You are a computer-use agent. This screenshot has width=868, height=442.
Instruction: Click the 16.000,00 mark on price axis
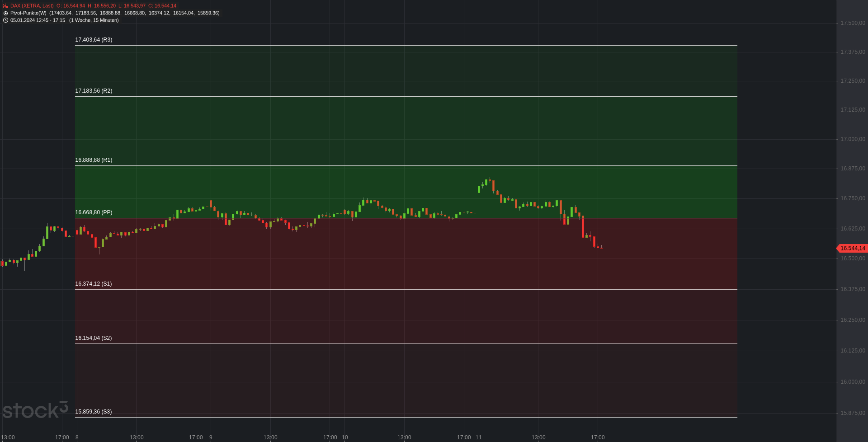pyautogui.click(x=853, y=382)
